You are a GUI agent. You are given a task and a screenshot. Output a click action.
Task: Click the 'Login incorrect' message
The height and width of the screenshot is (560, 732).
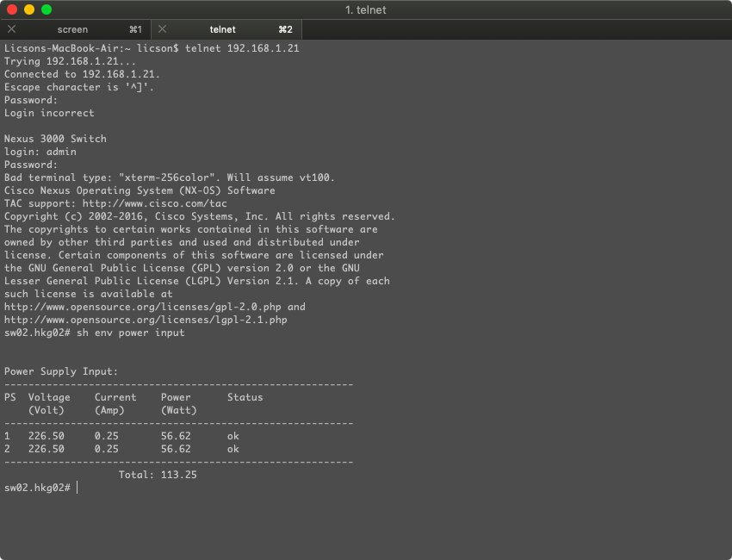point(49,113)
